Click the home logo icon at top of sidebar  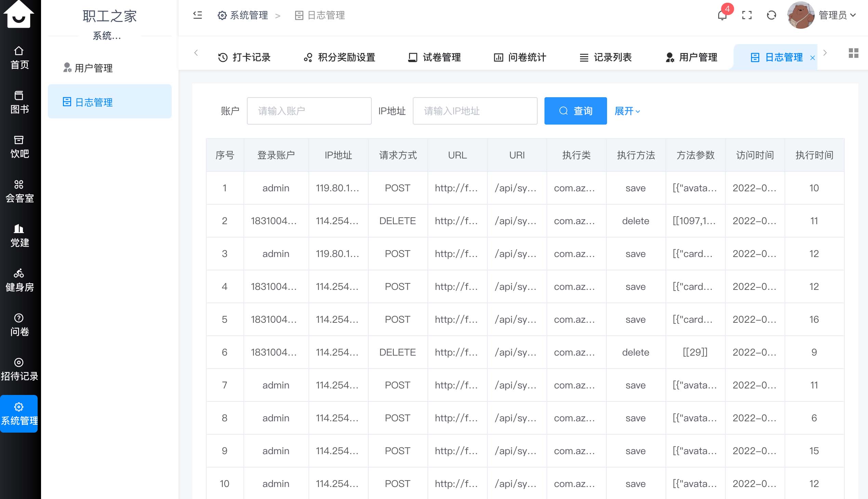(19, 14)
